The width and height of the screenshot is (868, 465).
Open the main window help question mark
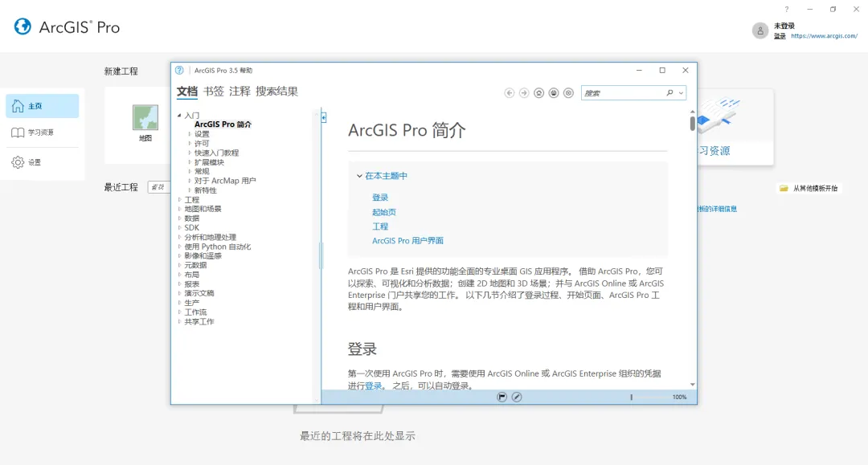point(786,10)
